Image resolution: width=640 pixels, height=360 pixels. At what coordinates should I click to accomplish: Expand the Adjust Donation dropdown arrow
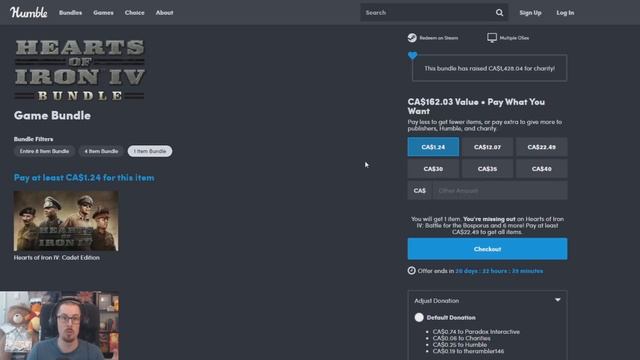tap(558, 300)
